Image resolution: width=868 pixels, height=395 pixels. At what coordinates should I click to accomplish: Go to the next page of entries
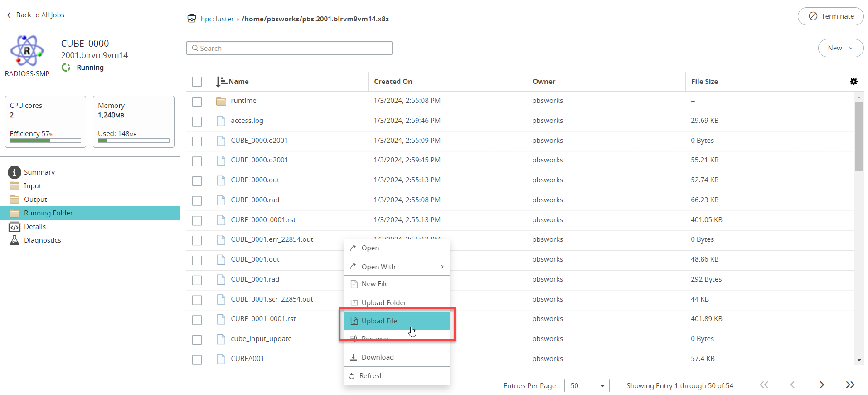pyautogui.click(x=822, y=385)
